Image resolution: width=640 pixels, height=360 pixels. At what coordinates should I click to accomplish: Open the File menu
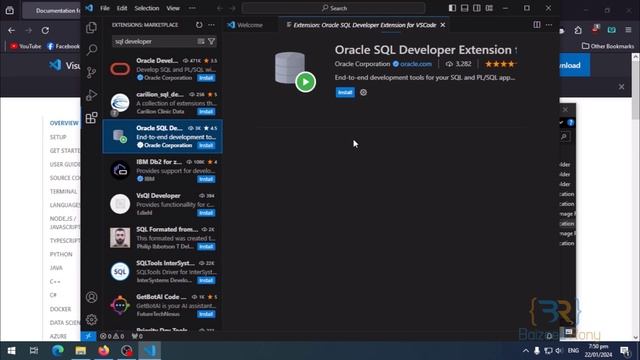tap(105, 8)
